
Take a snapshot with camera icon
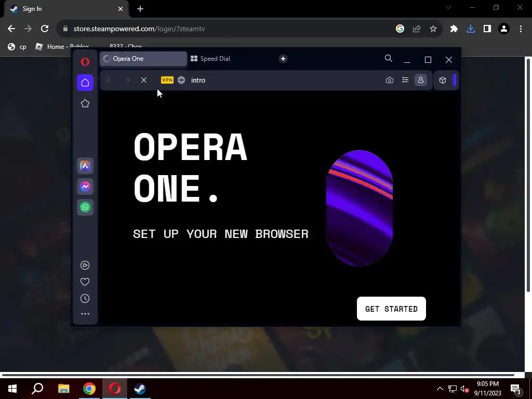(390, 80)
